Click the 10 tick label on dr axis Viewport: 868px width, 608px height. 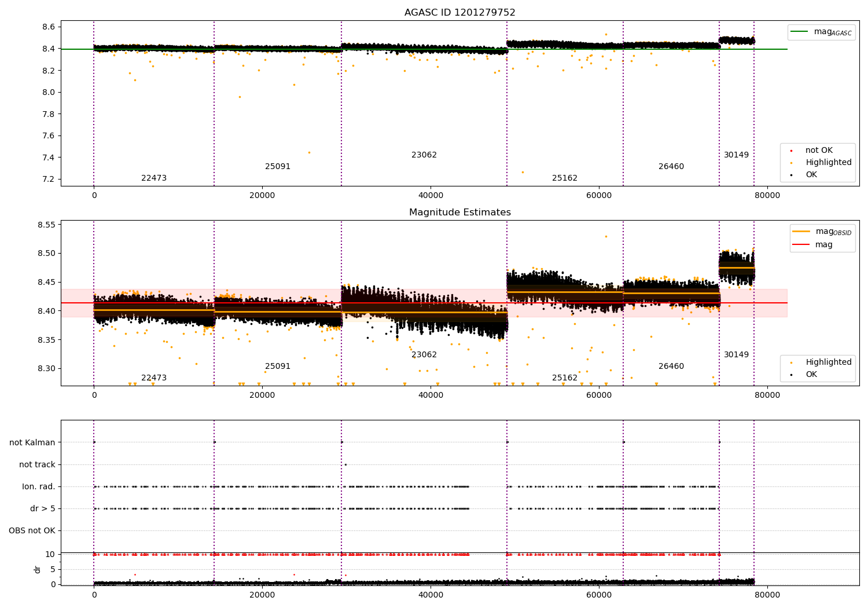click(50, 555)
